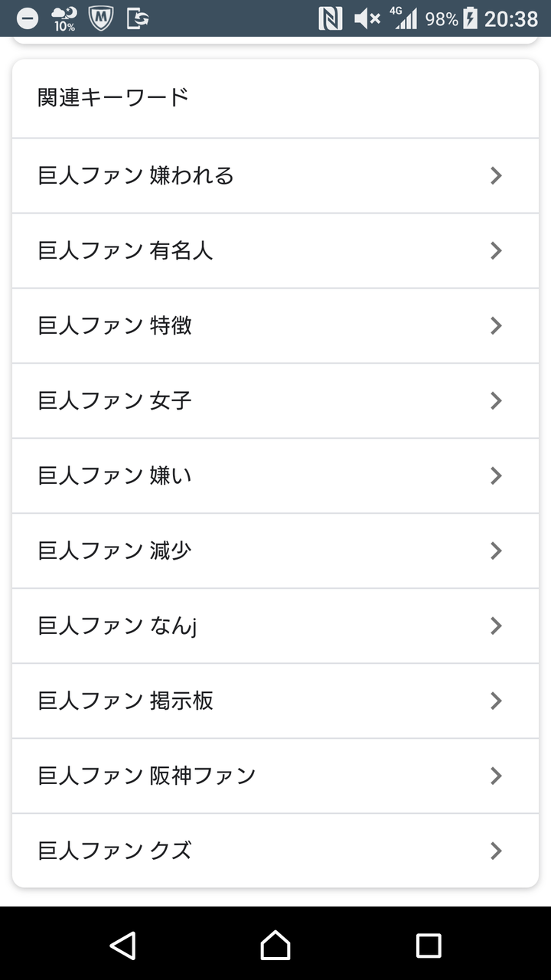Select the 巨人ファン 嫌い keyword
The height and width of the screenshot is (980, 551).
[115, 476]
